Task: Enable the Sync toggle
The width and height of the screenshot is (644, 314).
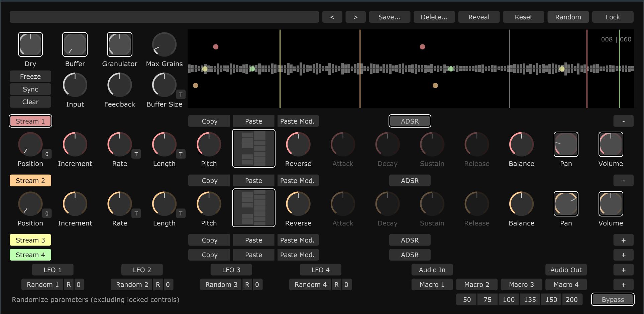Action: pos(30,89)
